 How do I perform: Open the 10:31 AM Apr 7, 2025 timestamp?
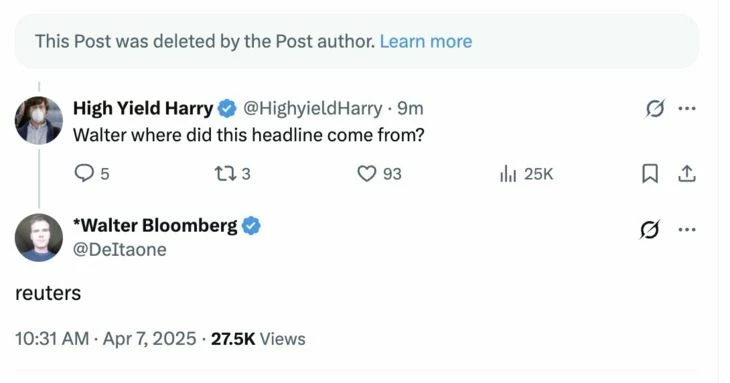coord(106,339)
